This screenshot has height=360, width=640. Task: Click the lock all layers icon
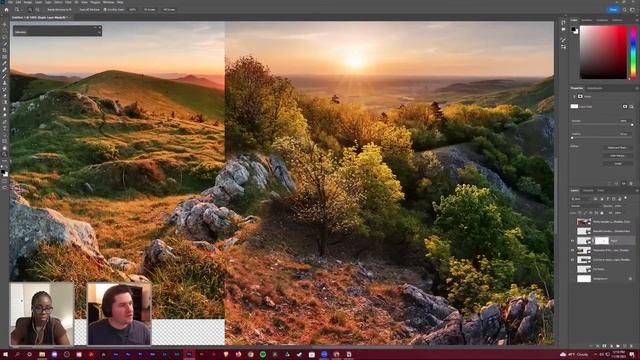602,213
